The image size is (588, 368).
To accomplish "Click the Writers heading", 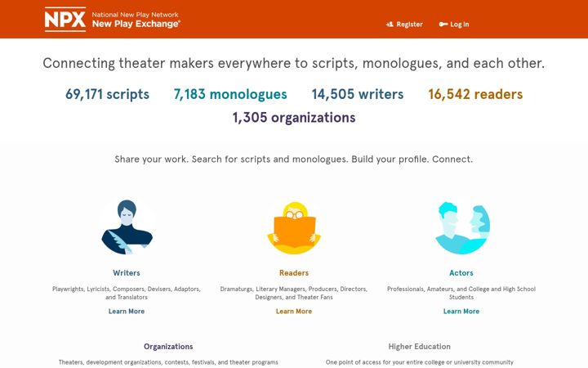I will click(127, 273).
